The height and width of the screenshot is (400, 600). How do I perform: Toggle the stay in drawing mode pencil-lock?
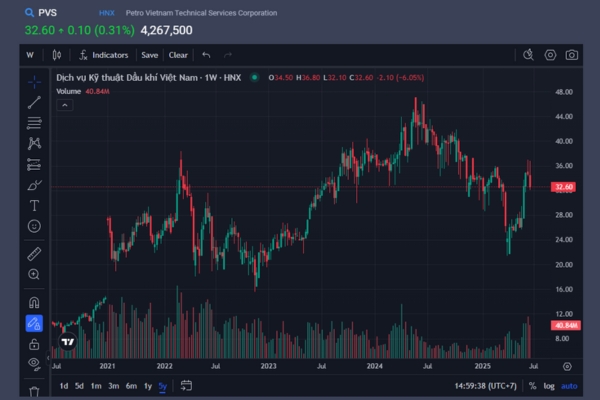(34, 323)
